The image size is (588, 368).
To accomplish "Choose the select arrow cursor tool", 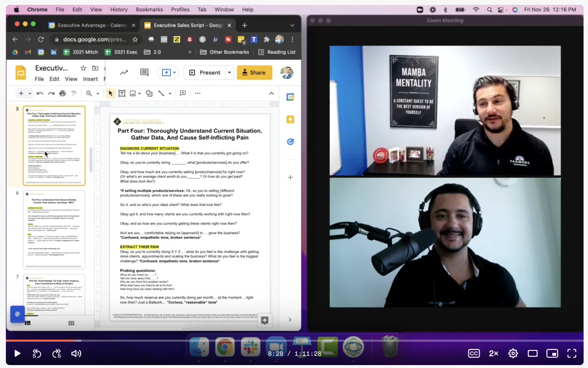I will coord(111,93).
